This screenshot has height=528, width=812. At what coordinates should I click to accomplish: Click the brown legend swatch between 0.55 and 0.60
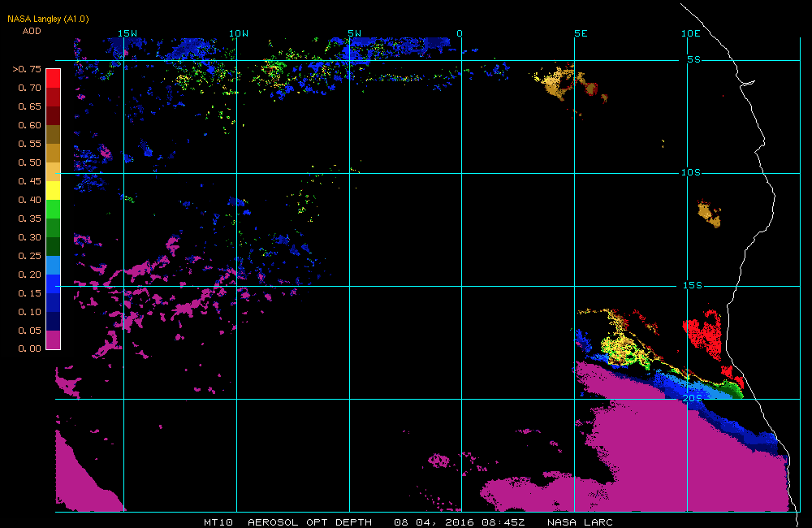pyautogui.click(x=54, y=134)
